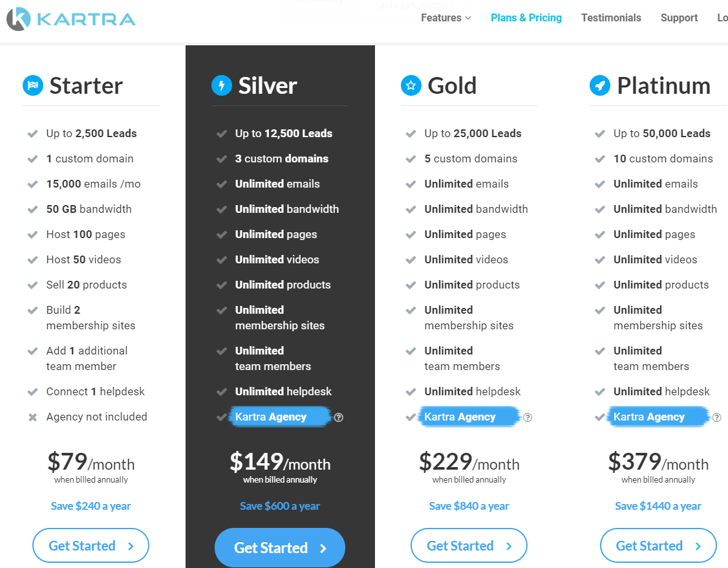The width and height of the screenshot is (728, 568).
Task: Click the highlighted Kartra Agency label under Platinum
Action: click(x=649, y=417)
